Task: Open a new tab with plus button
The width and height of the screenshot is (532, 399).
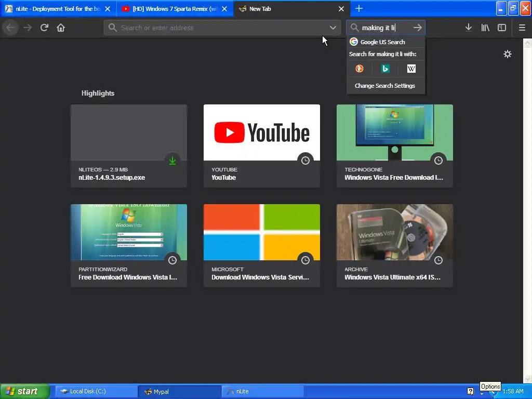Action: pos(359,8)
